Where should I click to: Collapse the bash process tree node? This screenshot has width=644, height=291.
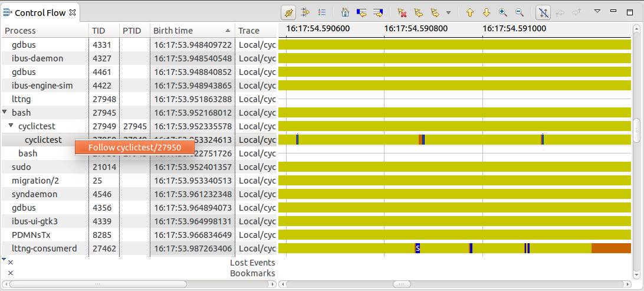point(5,112)
